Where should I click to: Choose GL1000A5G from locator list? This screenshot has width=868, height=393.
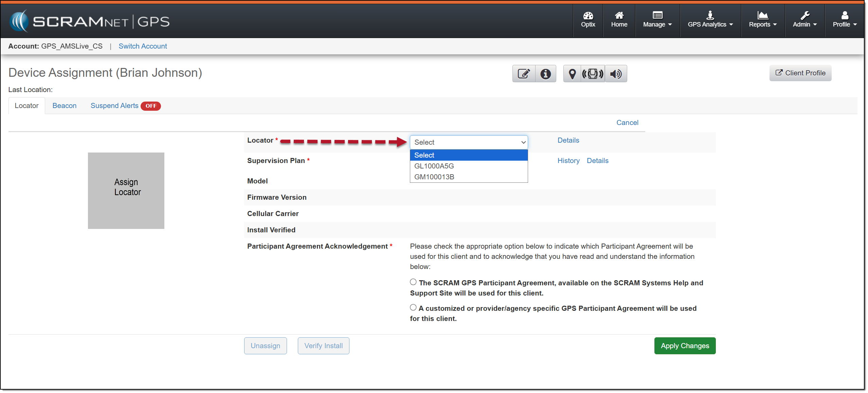pos(434,166)
